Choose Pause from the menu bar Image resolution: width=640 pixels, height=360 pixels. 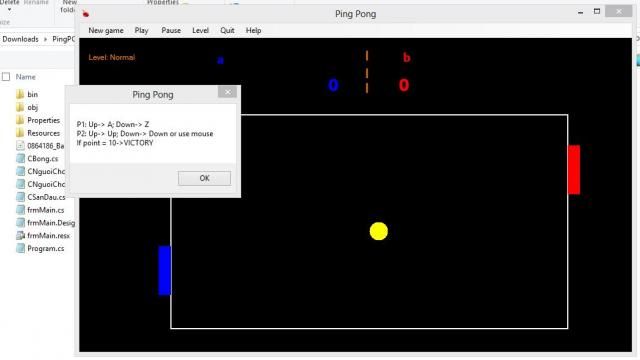[x=171, y=31]
